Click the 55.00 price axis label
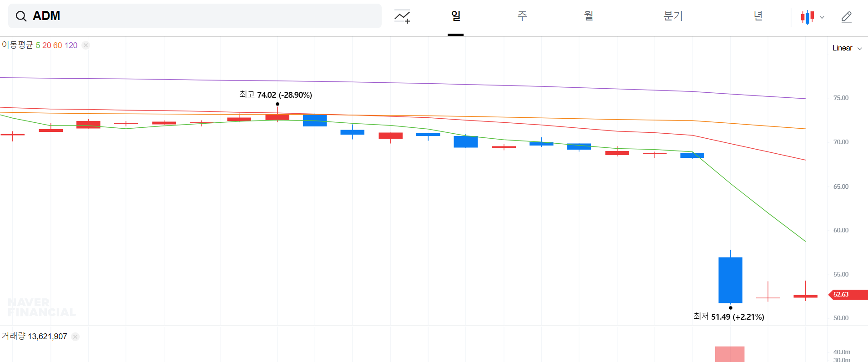 pyautogui.click(x=841, y=274)
